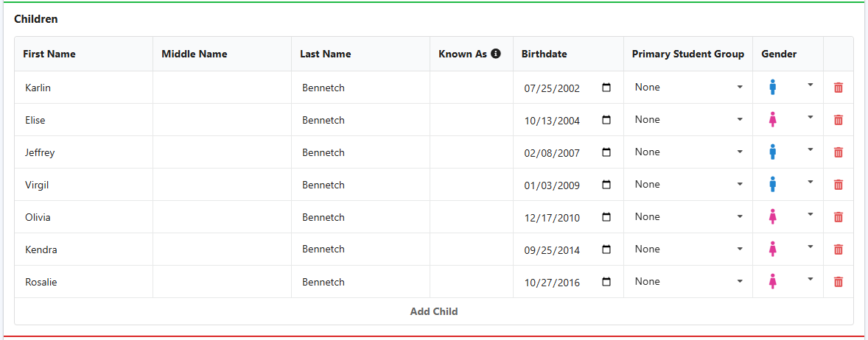868x340 pixels.
Task: Delete Rosalie's entry via trash icon
Action: [838, 281]
